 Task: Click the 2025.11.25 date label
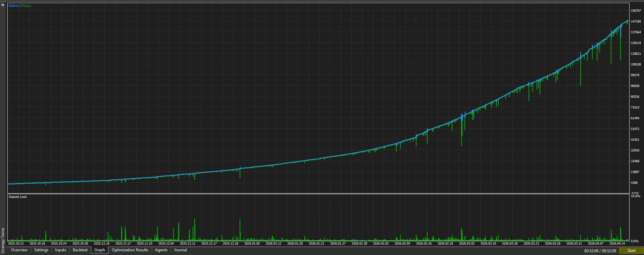click(x=145, y=244)
